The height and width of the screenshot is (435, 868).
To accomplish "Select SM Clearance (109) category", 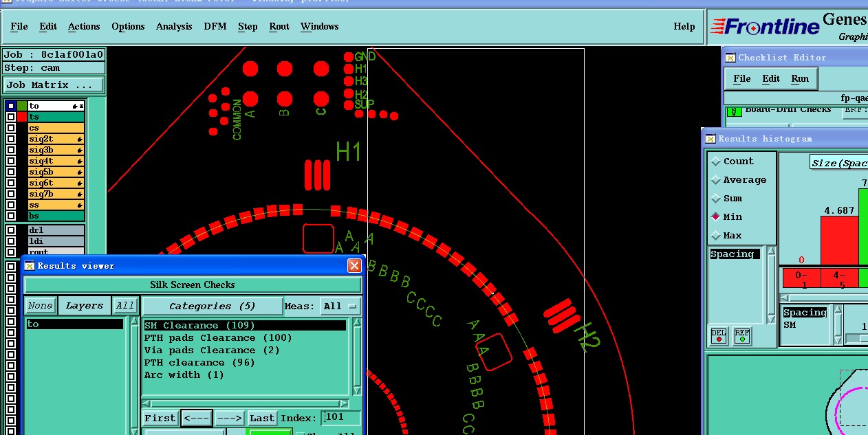I will pyautogui.click(x=244, y=326).
